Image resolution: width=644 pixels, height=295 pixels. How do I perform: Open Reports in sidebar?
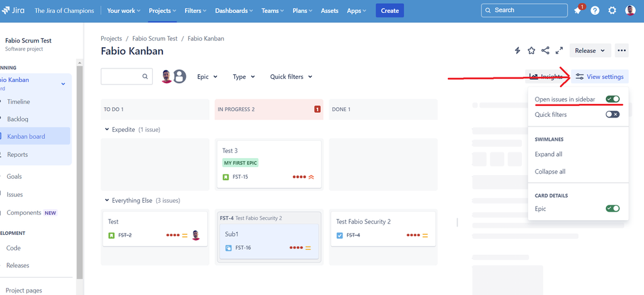[17, 154]
